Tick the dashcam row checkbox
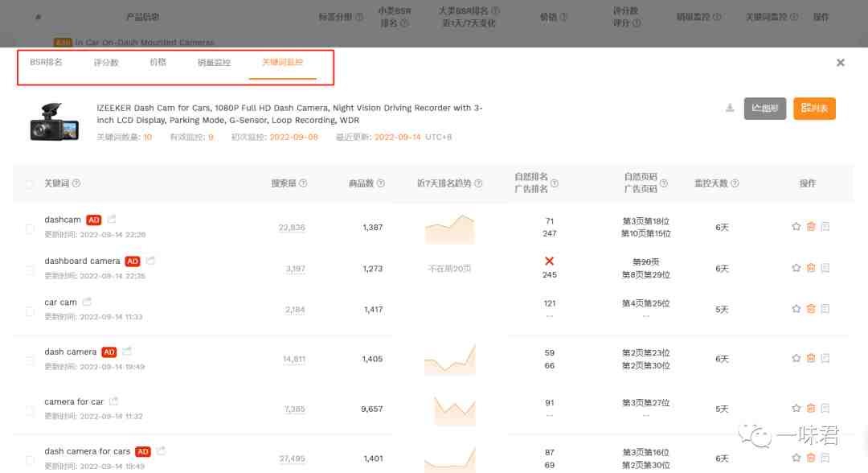868x473 pixels. point(30,228)
